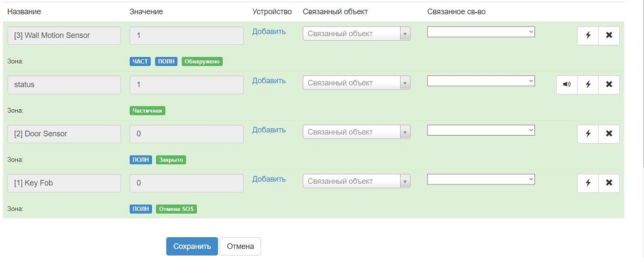Click lightning icon in the status row
The width and height of the screenshot is (644, 258).
coord(588,85)
